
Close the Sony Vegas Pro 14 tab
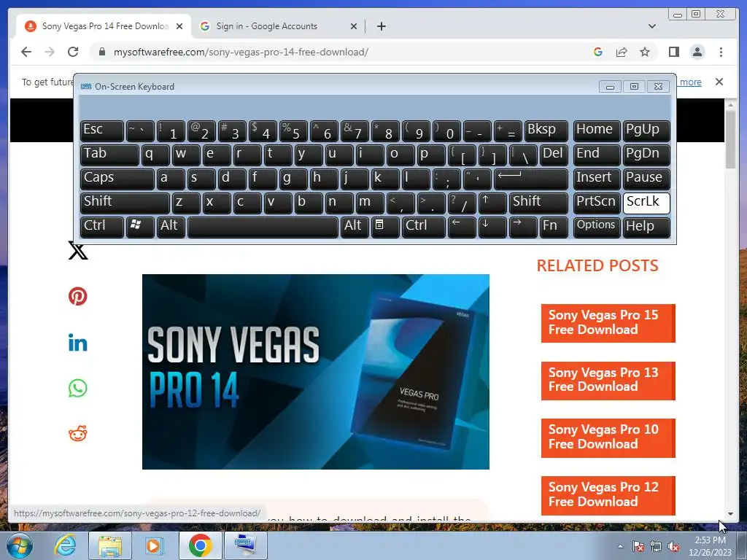click(x=179, y=26)
